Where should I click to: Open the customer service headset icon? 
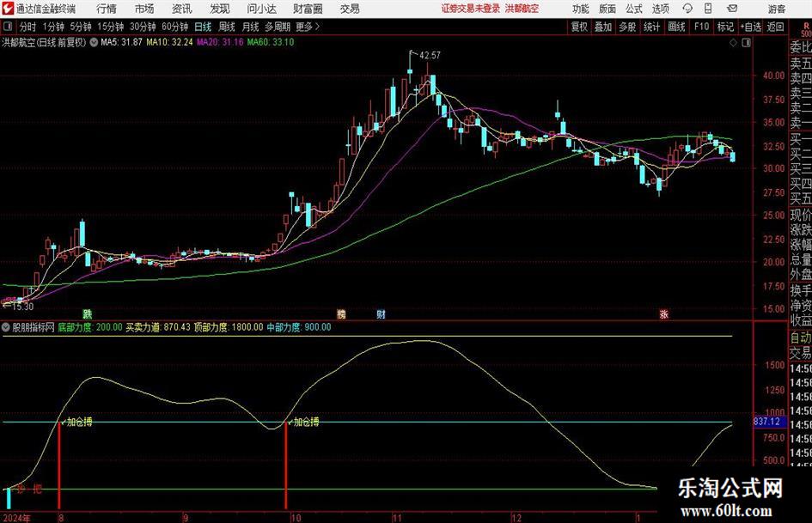tap(687, 9)
